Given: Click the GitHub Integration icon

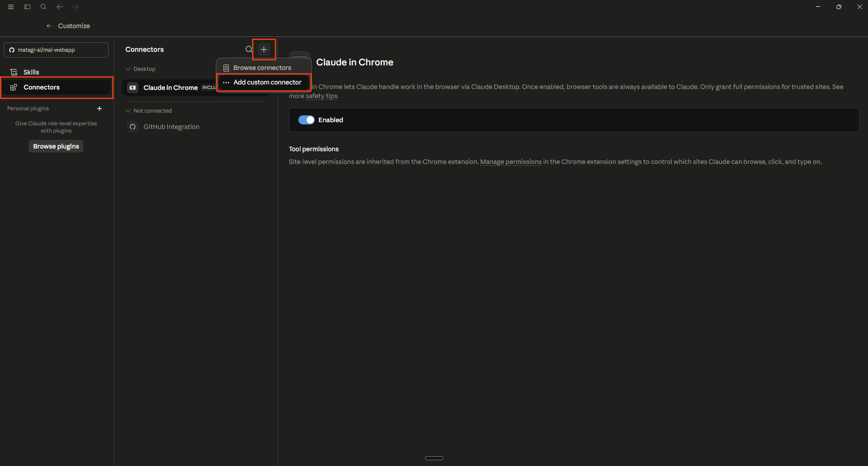Looking at the screenshot, I should (x=133, y=127).
